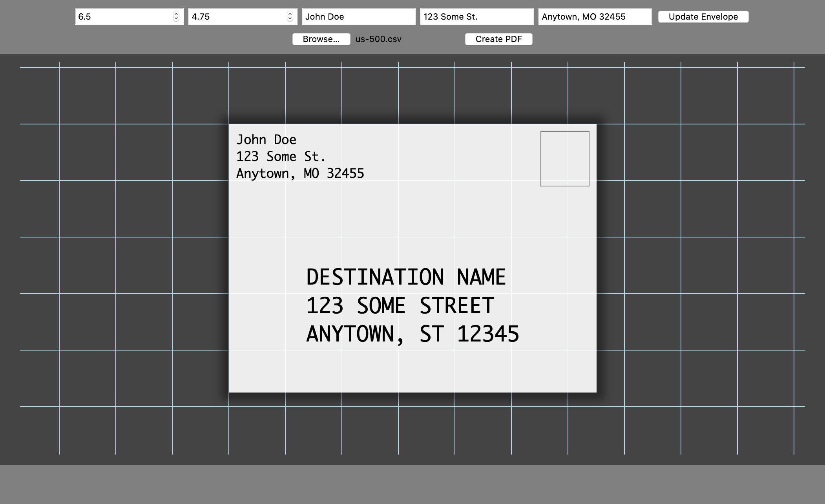Open the Browse... file picker
The image size is (825, 504).
(x=321, y=39)
